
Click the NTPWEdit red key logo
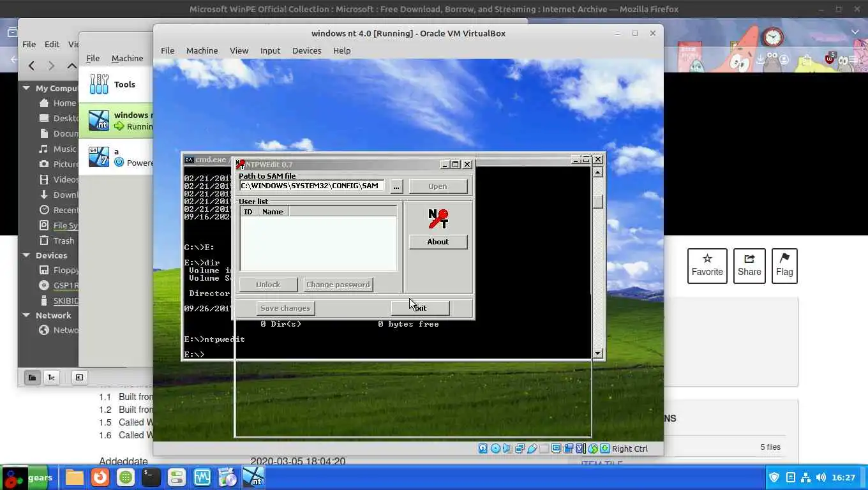coord(438,219)
